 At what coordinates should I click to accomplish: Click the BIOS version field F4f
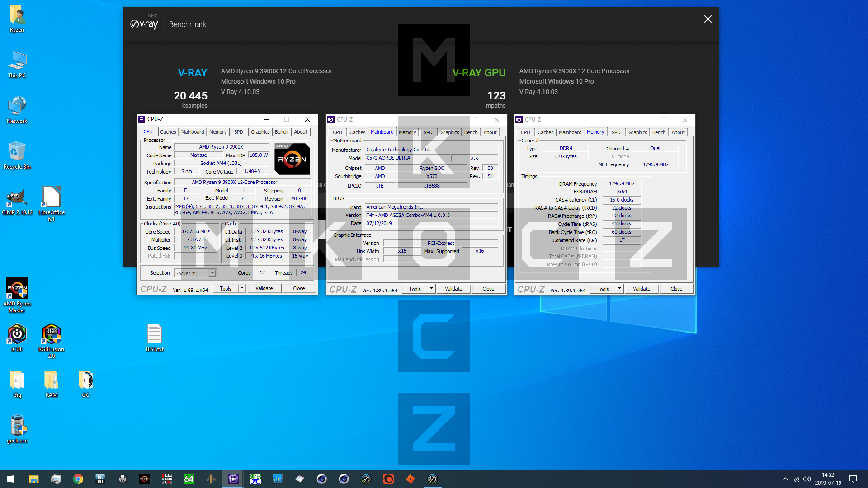coord(431,215)
